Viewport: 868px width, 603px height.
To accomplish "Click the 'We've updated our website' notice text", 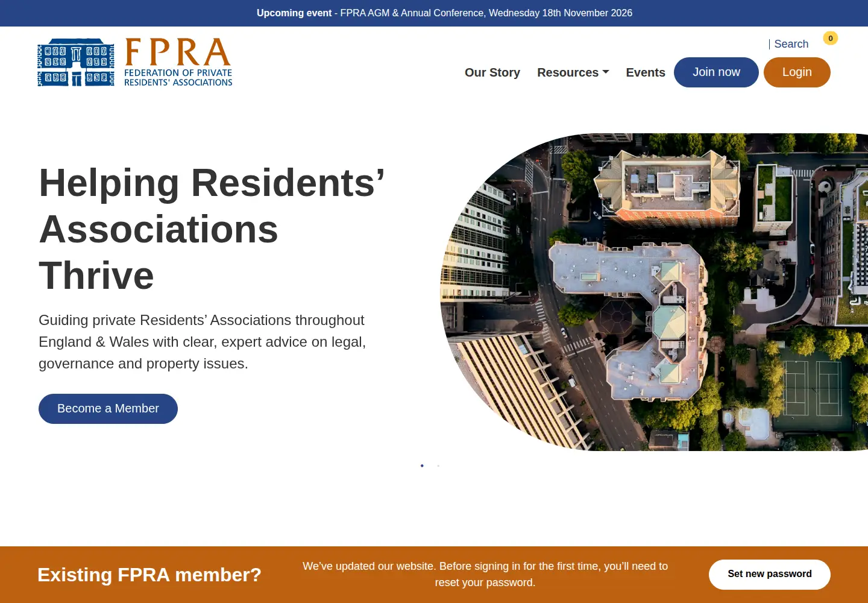I will tap(485, 574).
